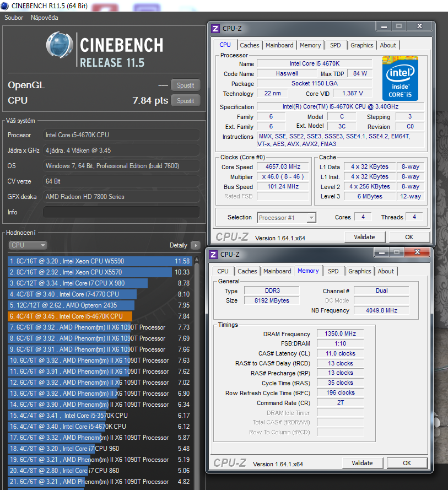Open the CPU ranking dropdown

pos(28,245)
